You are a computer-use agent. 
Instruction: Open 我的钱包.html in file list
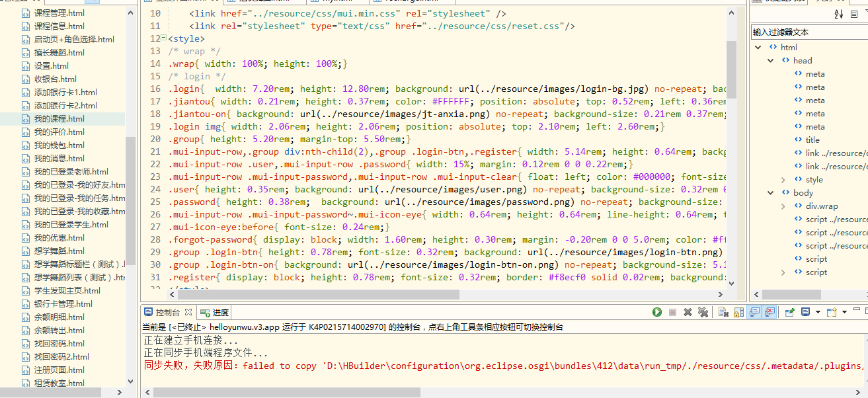59,145
